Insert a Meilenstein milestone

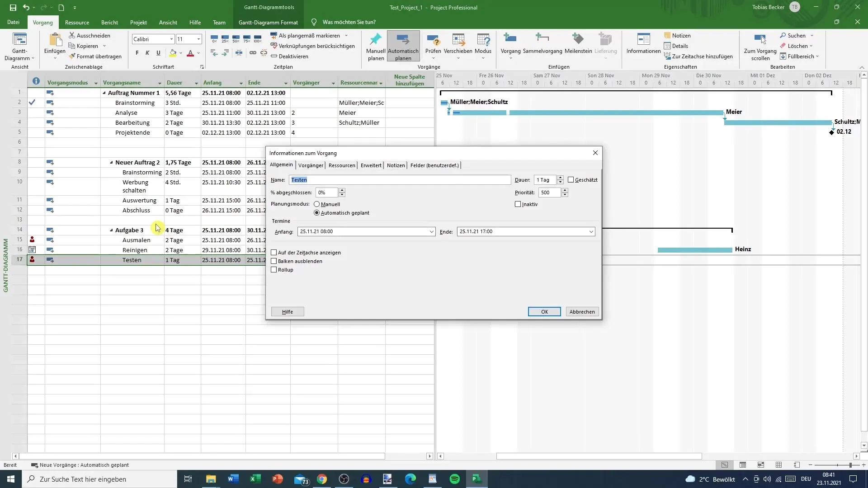(578, 39)
